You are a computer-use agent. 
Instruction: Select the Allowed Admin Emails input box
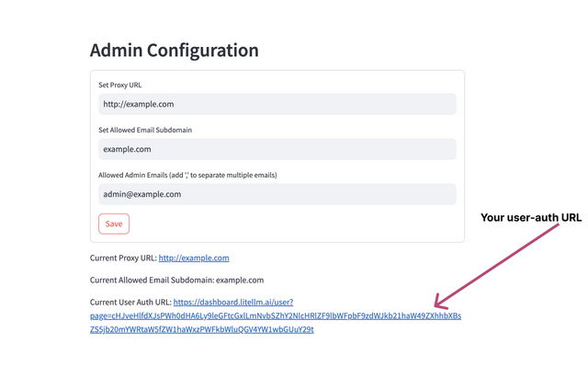pos(277,194)
